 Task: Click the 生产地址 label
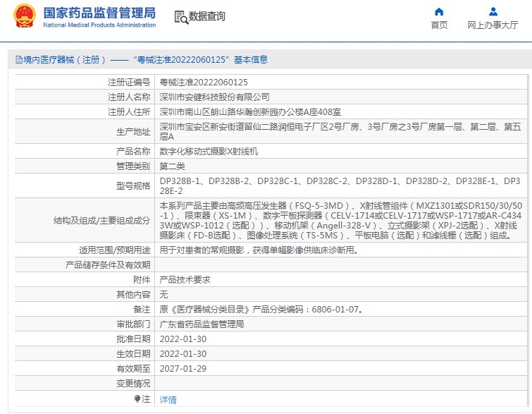[x=133, y=132]
